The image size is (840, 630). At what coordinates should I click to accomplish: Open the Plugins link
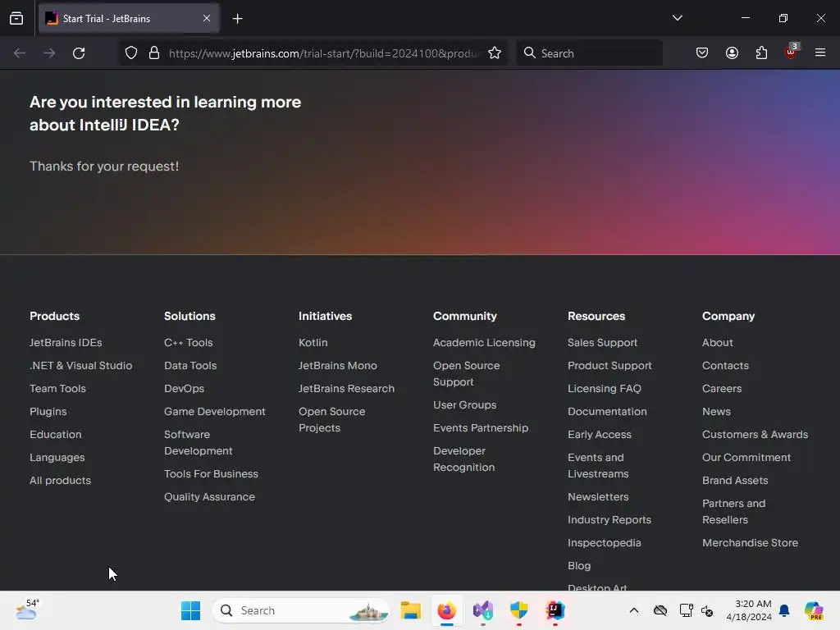pos(48,412)
